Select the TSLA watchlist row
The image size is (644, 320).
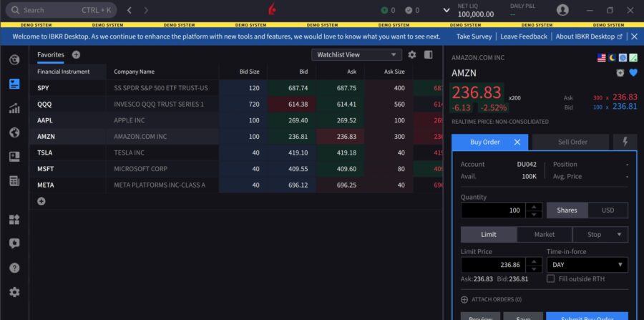pos(236,152)
